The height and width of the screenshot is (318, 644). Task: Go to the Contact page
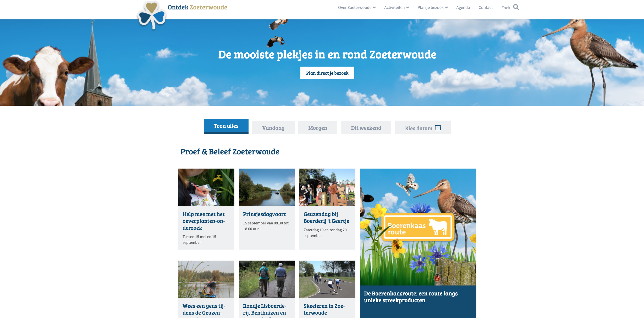(486, 8)
